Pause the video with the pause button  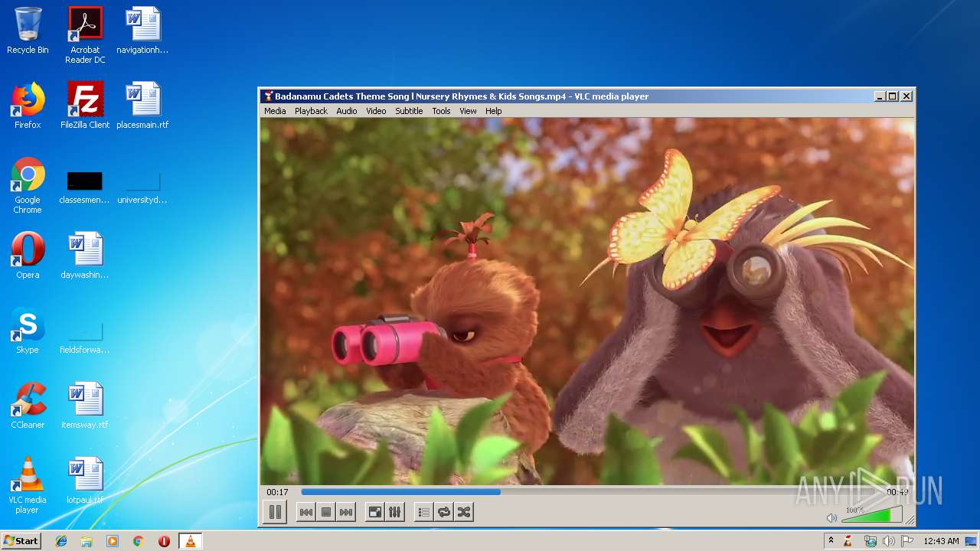click(x=275, y=512)
